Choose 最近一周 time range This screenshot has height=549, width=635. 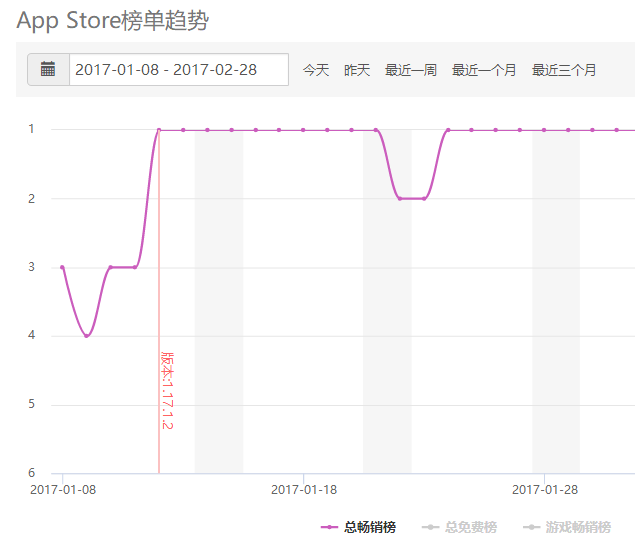(x=410, y=70)
